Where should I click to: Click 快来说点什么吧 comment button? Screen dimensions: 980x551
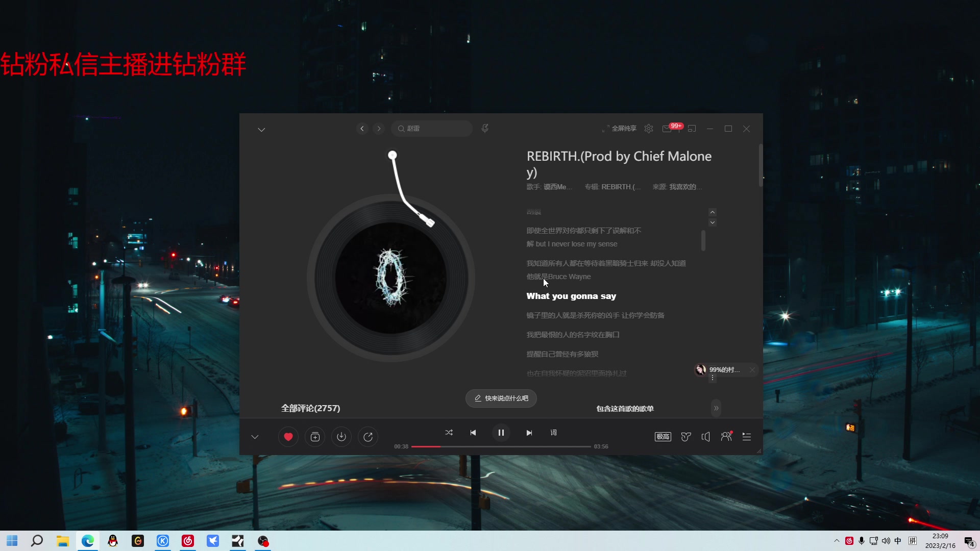point(501,398)
